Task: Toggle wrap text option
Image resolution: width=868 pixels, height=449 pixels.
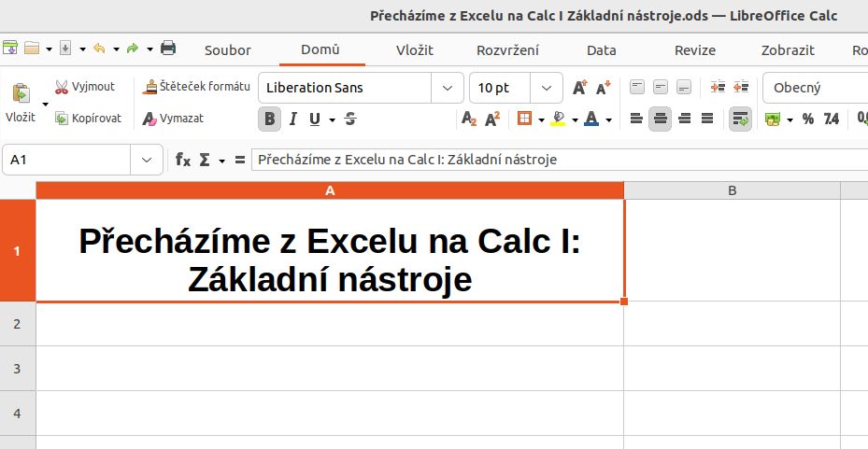Action: [x=740, y=119]
